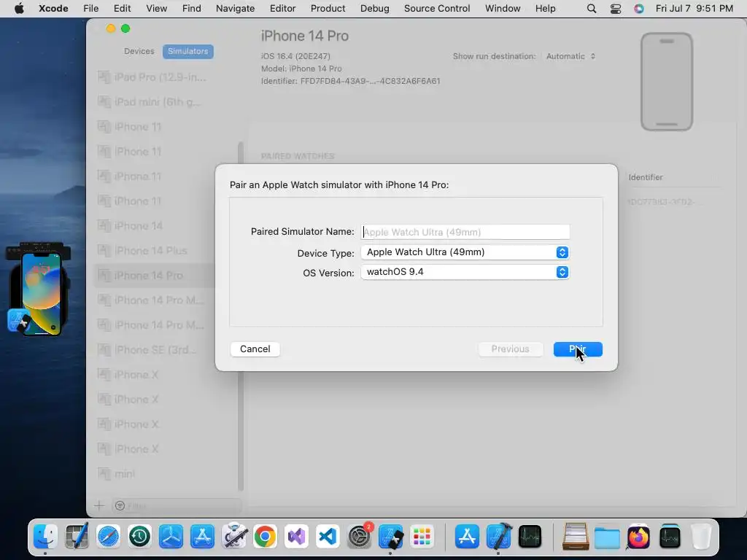The width and height of the screenshot is (747, 560).
Task: Select the mini simulator row
Action: (x=153, y=473)
